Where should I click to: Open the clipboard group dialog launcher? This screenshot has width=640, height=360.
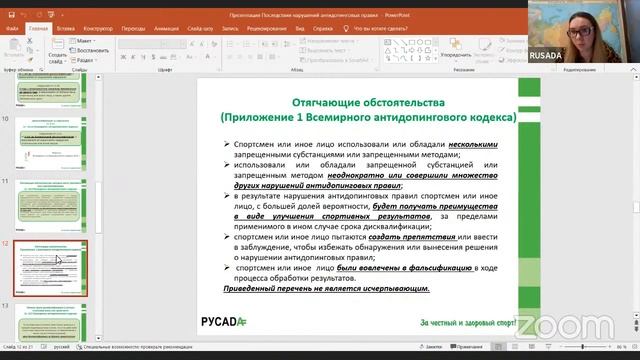point(41,70)
